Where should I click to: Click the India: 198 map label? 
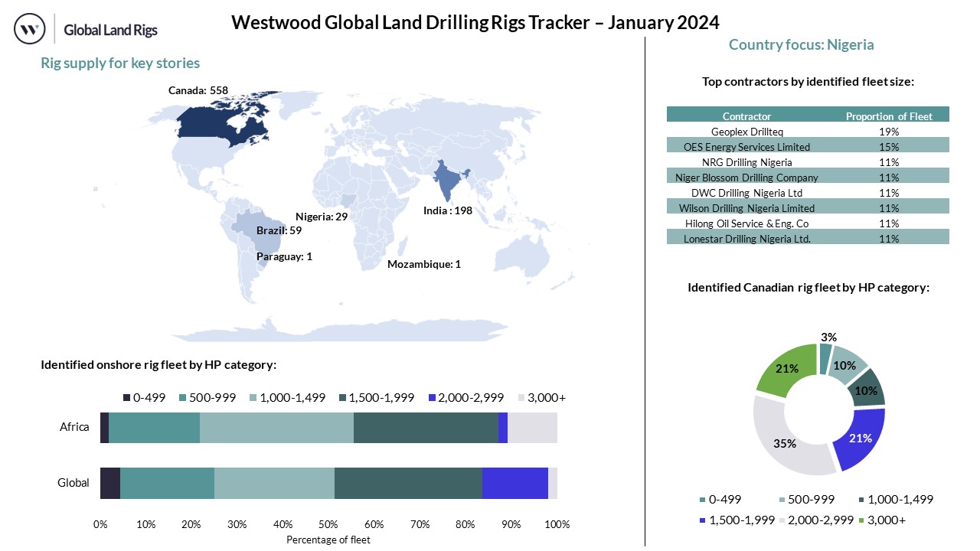coord(448,210)
